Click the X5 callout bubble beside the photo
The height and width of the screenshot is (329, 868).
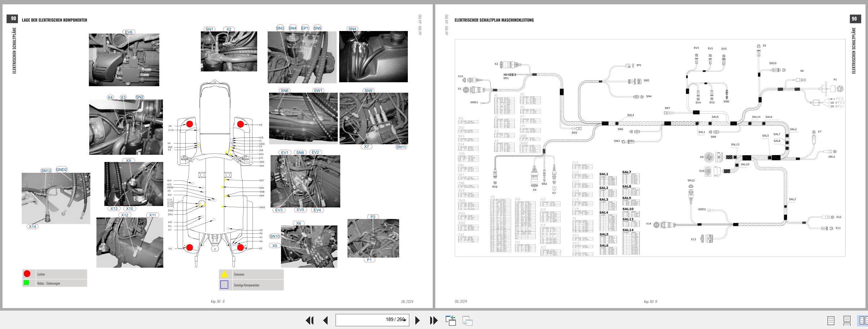[x=275, y=246]
